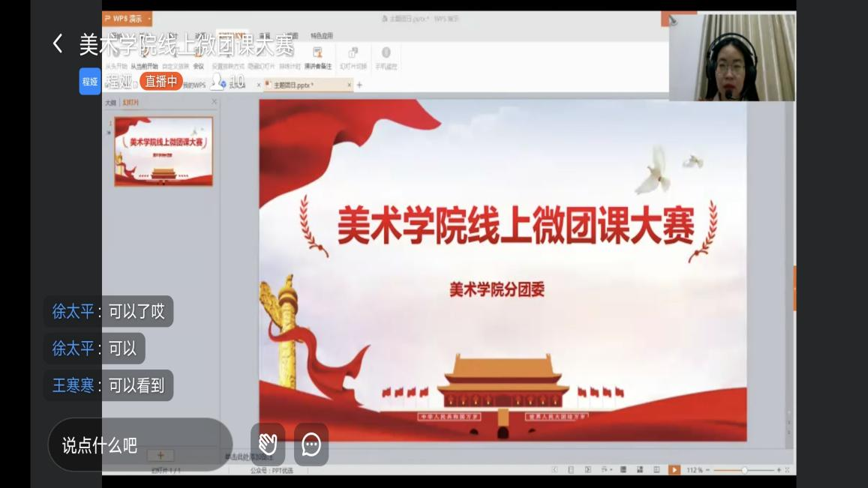The width and height of the screenshot is (868, 488).
Task: Start slideshow with orange play button
Action: click(674, 470)
